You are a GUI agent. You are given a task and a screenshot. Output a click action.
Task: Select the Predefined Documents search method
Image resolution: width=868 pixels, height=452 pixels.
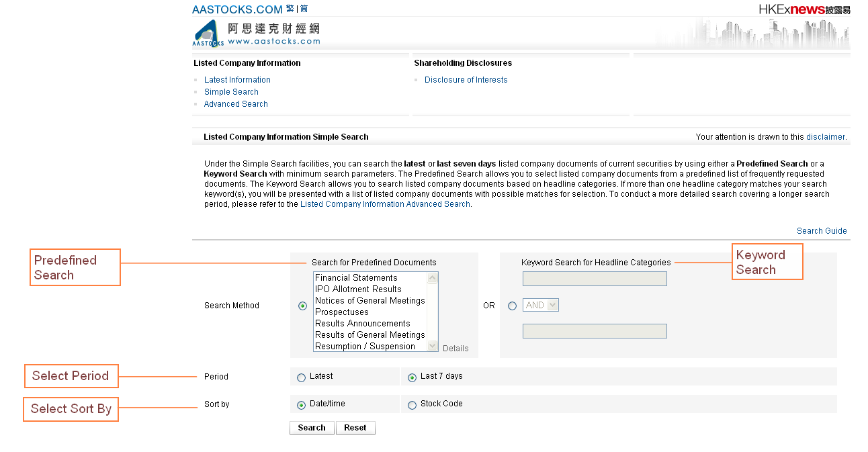pos(302,306)
